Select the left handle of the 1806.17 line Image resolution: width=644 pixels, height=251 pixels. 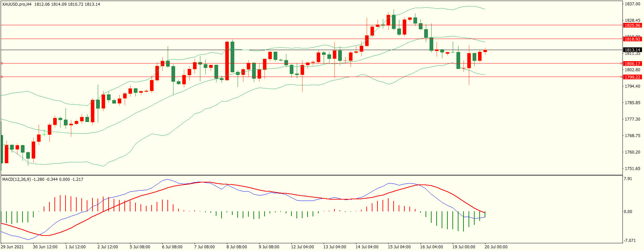[2, 63]
